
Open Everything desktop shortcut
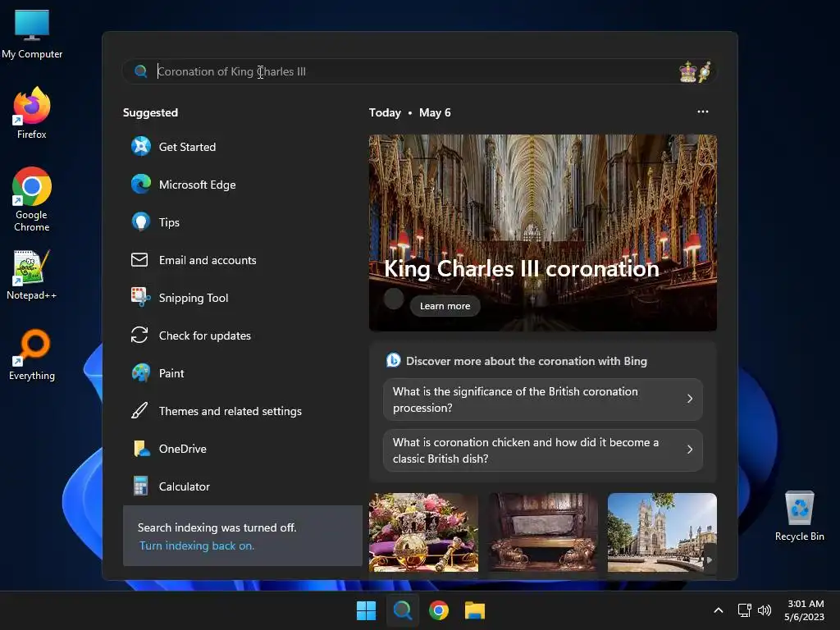click(32, 355)
